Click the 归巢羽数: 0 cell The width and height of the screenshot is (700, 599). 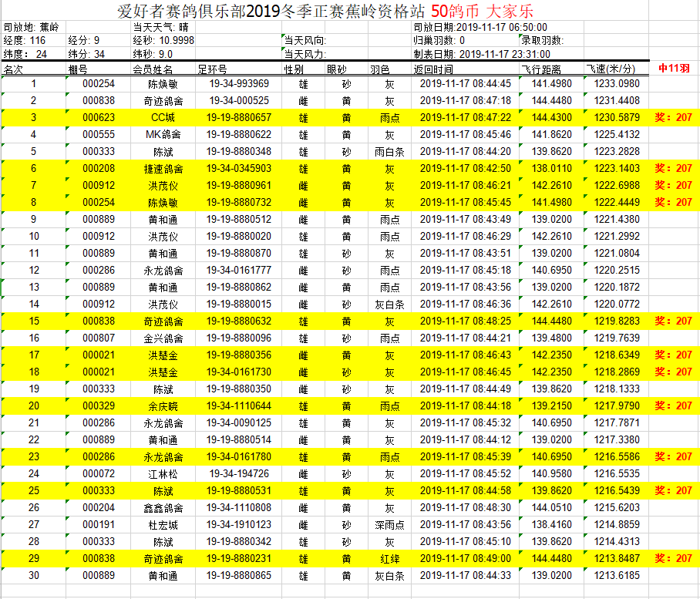pos(465,41)
